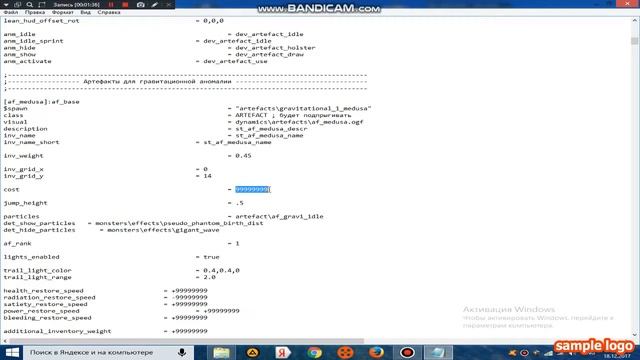Click the lights_enabled value true

[x=211, y=257]
